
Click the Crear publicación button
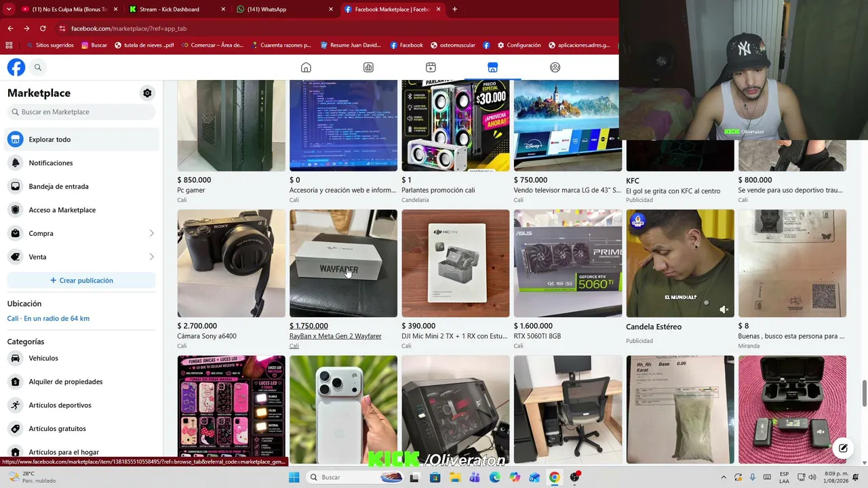tap(81, 280)
